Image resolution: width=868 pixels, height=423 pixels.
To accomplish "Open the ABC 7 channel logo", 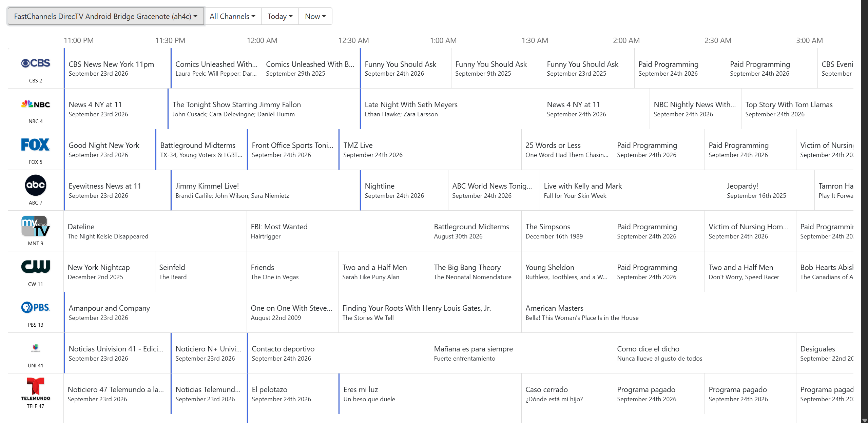I will pyautogui.click(x=36, y=185).
